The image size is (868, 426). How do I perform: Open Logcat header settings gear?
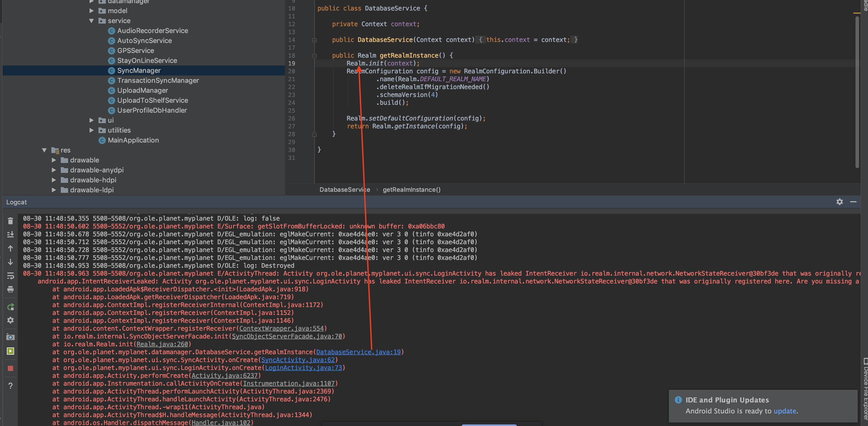pyautogui.click(x=839, y=202)
